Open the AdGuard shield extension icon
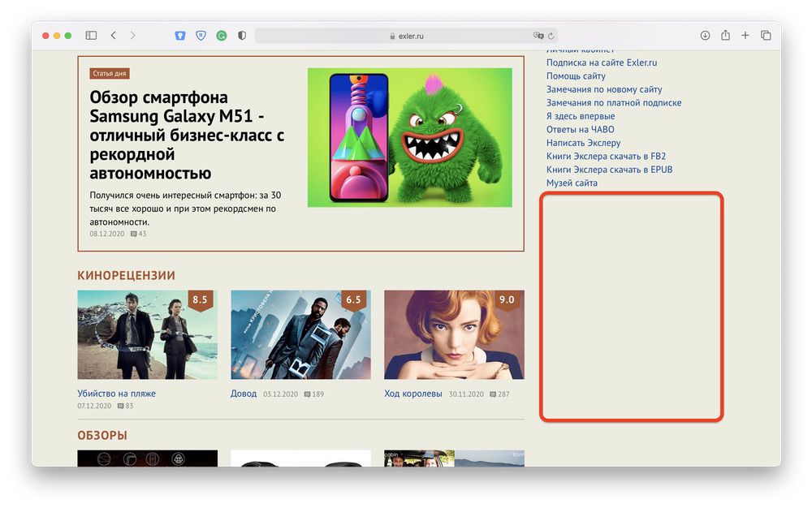Screen dimensions: 812x508 201,35
